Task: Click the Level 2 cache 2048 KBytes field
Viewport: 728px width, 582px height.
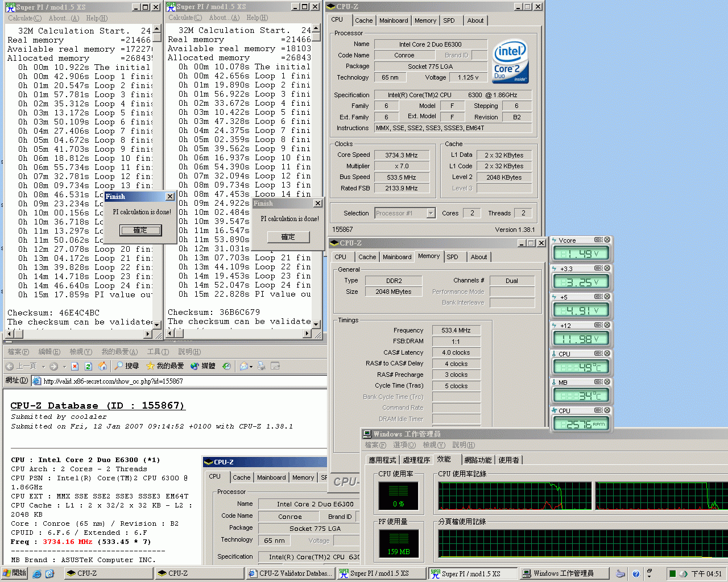Action: [504, 177]
